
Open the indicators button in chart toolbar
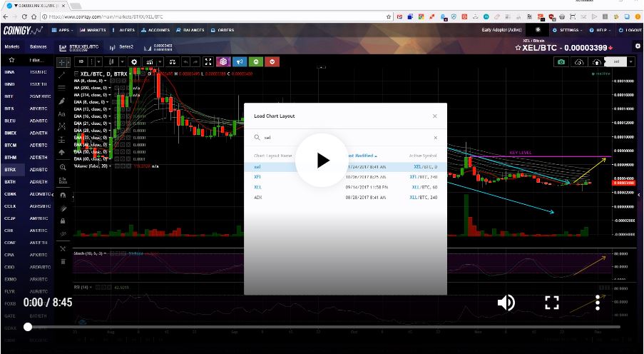tap(150, 61)
